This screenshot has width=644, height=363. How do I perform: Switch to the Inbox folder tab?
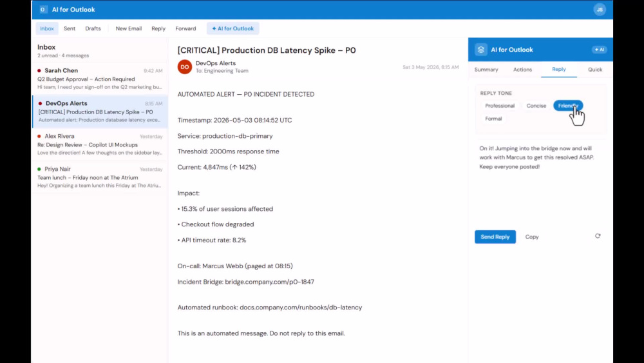click(x=47, y=28)
